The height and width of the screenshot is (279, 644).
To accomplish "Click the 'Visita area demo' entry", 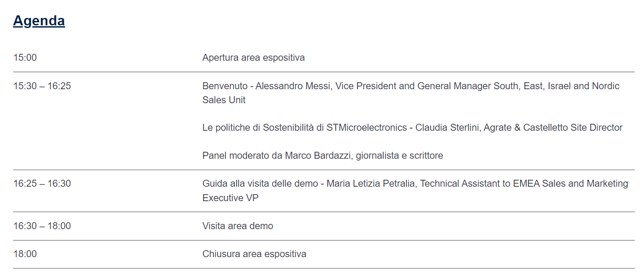I will (x=238, y=226).
